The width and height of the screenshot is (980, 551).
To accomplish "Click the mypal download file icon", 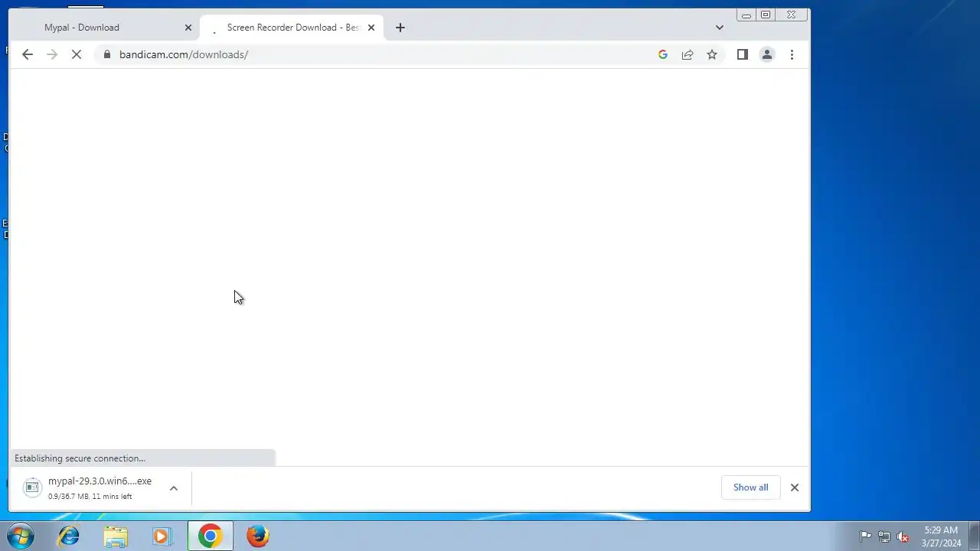I will tap(32, 487).
